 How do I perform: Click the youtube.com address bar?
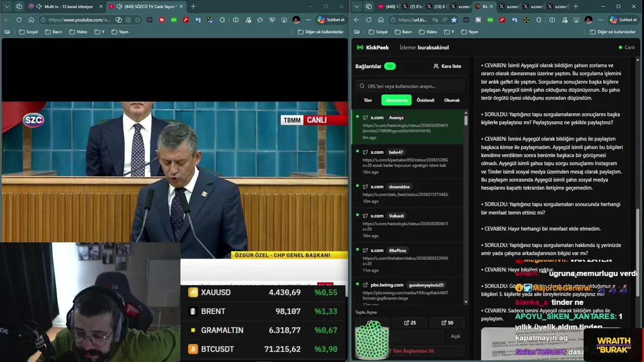coord(79,20)
